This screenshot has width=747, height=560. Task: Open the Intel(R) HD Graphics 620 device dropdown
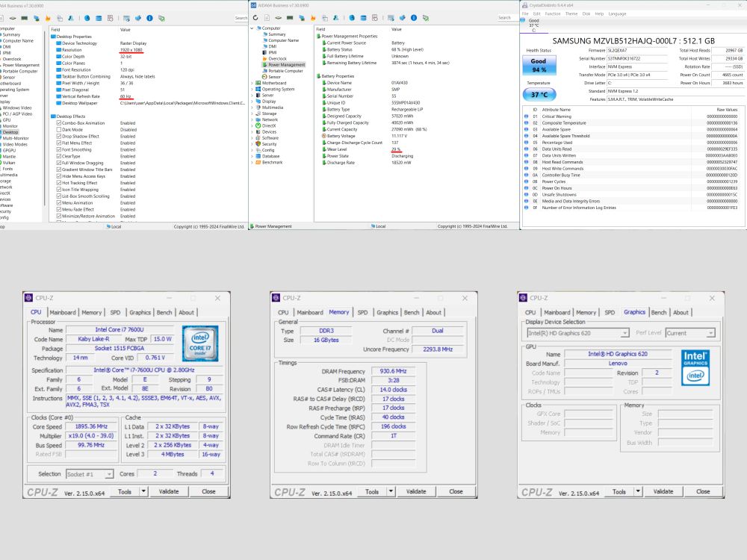click(x=577, y=333)
